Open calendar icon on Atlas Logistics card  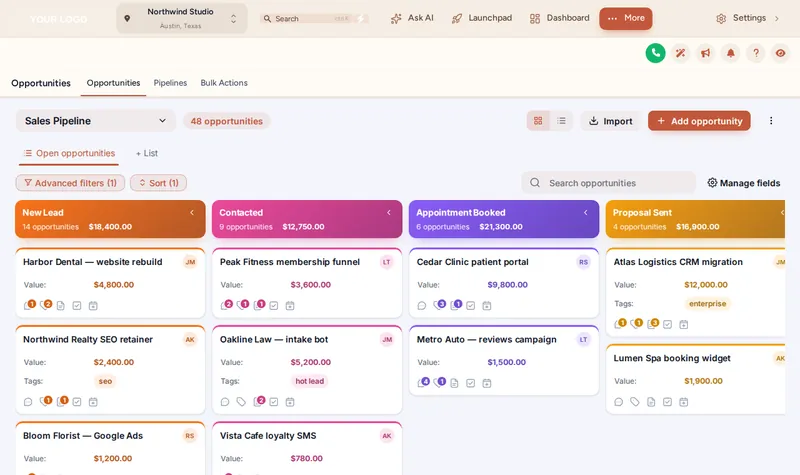point(684,324)
